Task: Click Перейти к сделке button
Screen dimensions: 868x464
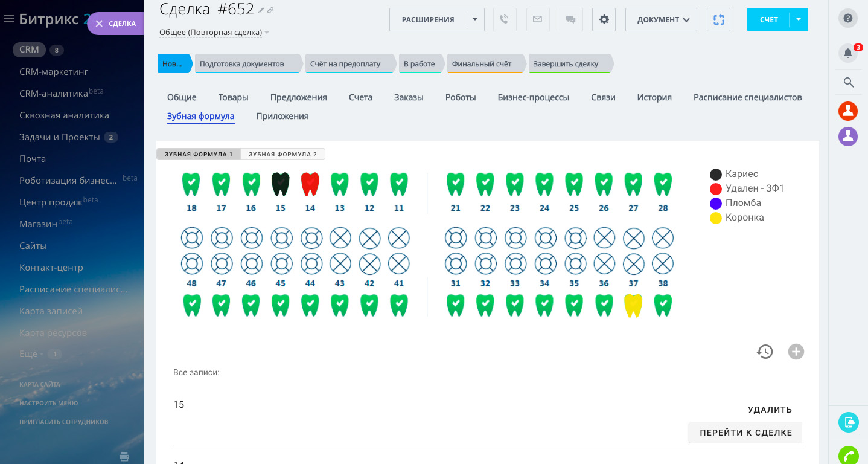Action: [x=745, y=433]
